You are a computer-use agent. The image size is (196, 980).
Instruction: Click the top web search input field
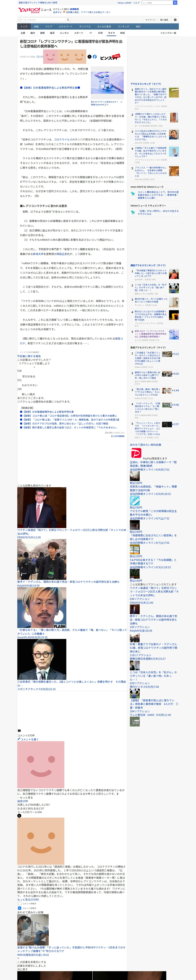[x=157, y=3]
